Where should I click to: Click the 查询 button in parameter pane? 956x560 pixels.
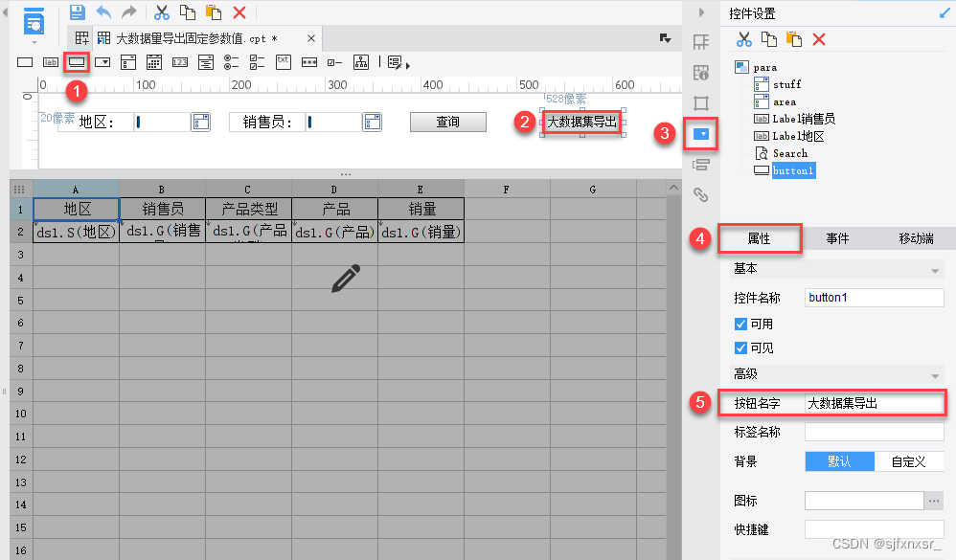coord(448,122)
